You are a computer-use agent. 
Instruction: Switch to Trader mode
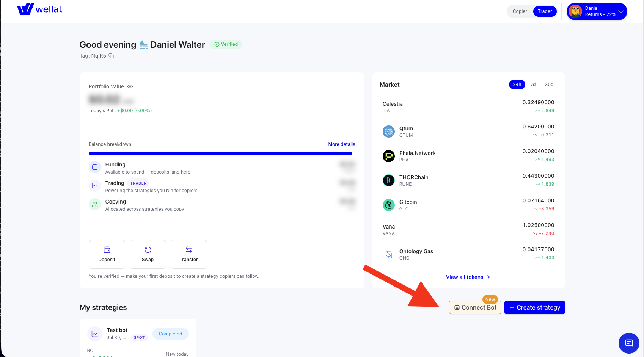coord(545,11)
